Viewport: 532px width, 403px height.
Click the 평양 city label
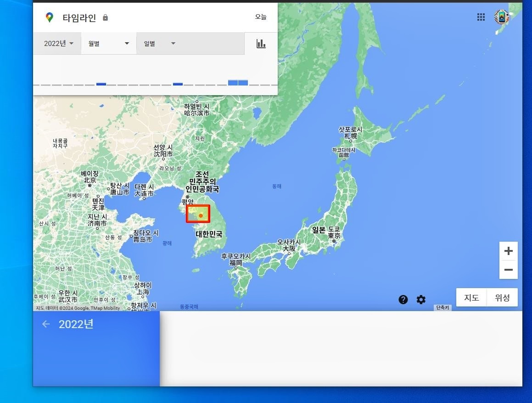(188, 202)
